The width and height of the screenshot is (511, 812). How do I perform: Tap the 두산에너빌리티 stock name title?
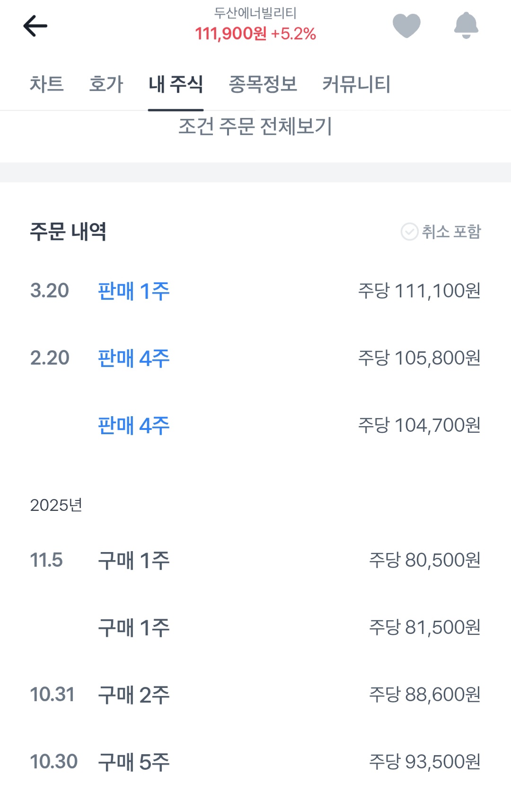(x=255, y=13)
